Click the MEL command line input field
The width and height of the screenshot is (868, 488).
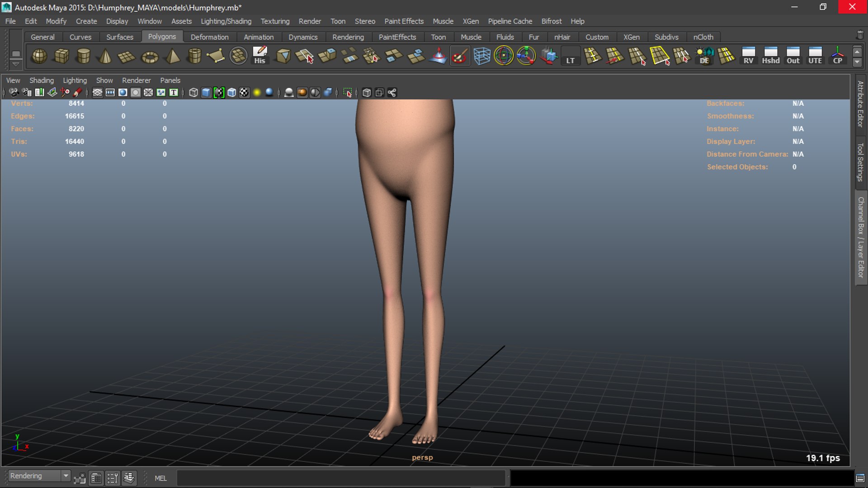pos(341,478)
